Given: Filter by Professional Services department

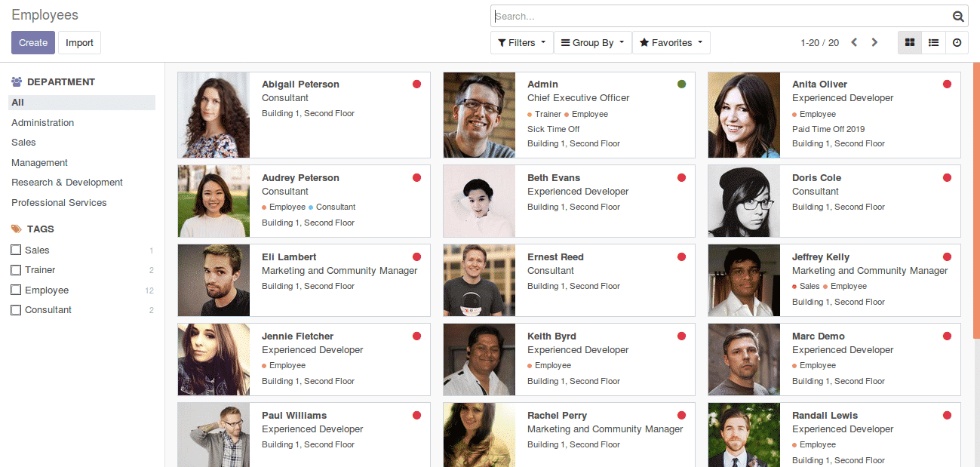Looking at the screenshot, I should click(x=59, y=203).
